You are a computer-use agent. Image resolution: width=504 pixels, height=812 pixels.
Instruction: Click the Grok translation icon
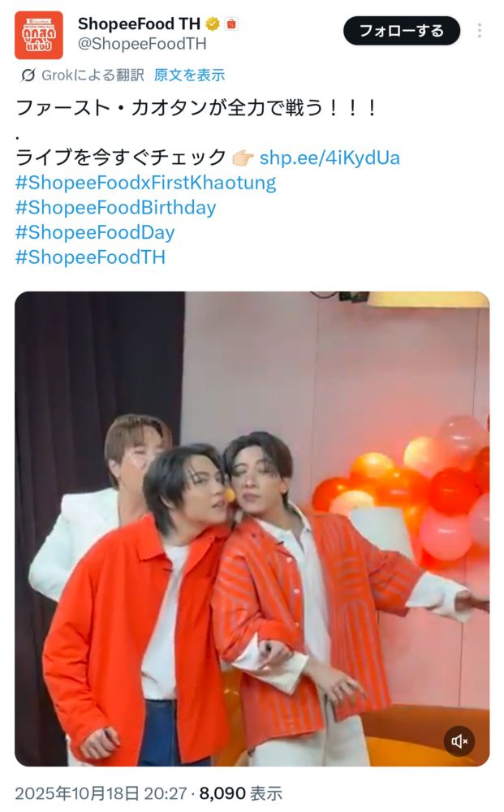click(28, 76)
